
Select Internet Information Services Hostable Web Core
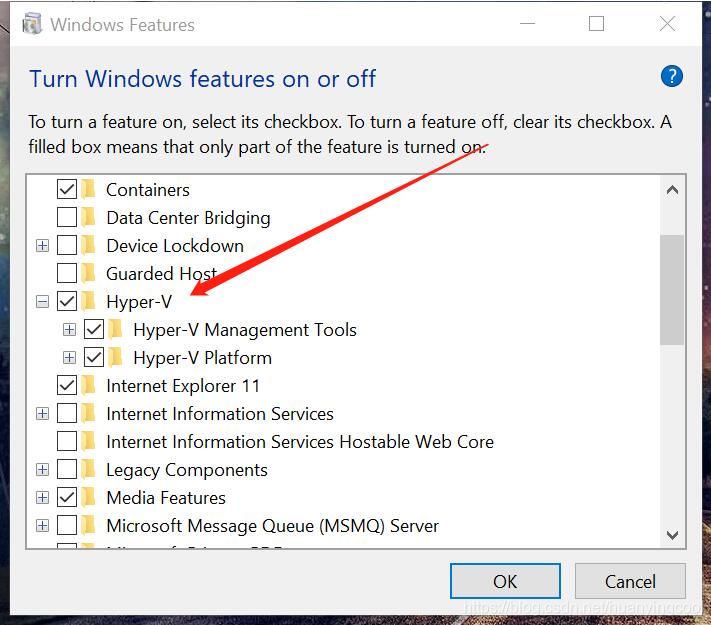click(x=299, y=441)
